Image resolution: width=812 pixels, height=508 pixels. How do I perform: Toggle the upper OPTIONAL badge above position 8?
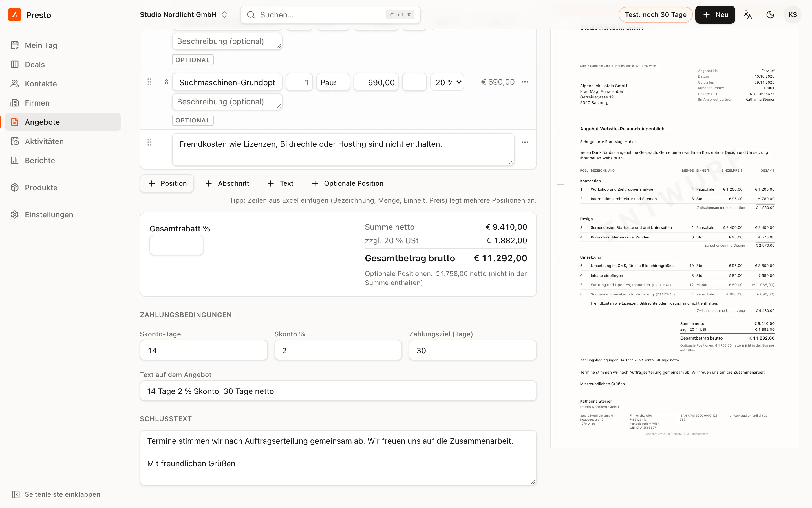193,60
